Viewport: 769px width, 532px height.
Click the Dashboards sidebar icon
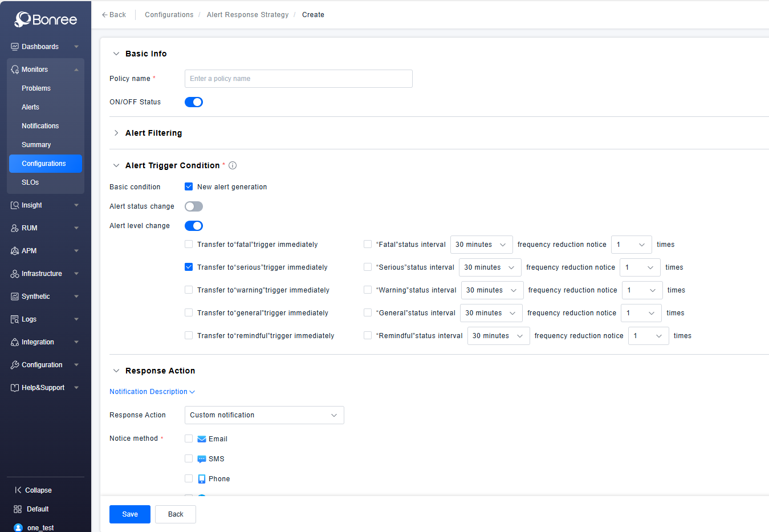click(15, 47)
